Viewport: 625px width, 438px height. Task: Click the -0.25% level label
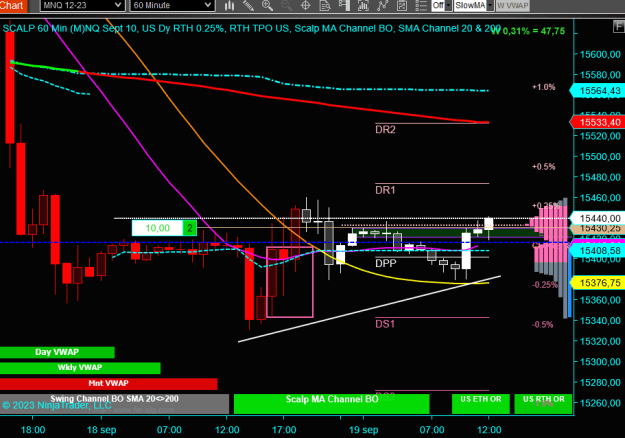click(545, 285)
